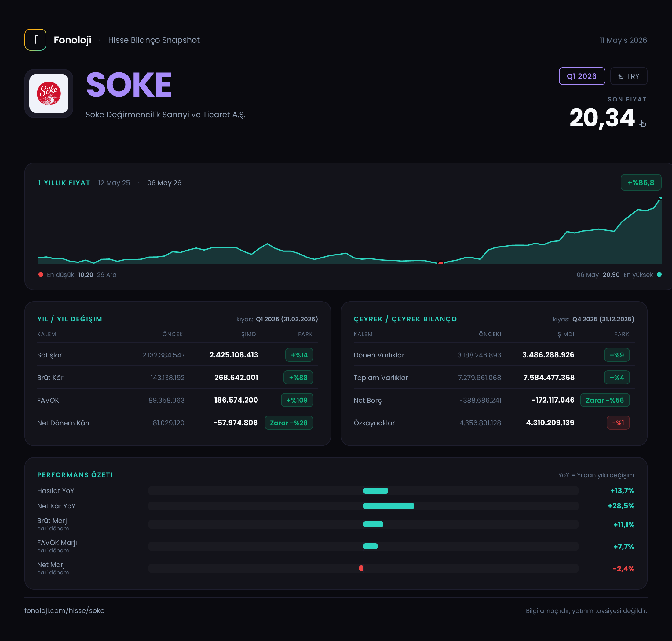
Task: Click the Toplam Varlıklar value 7.584.477.368
Action: pyautogui.click(x=549, y=377)
